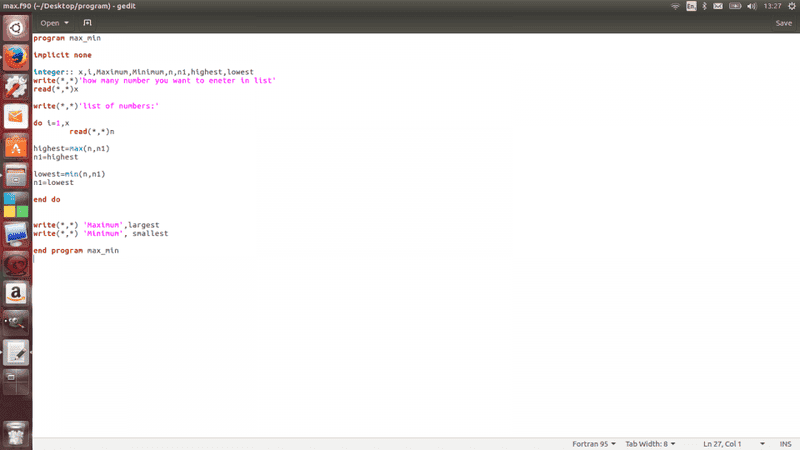The height and width of the screenshot is (450, 800).
Task: Click the blue-yellow-green squares launcher icon
Action: click(16, 205)
